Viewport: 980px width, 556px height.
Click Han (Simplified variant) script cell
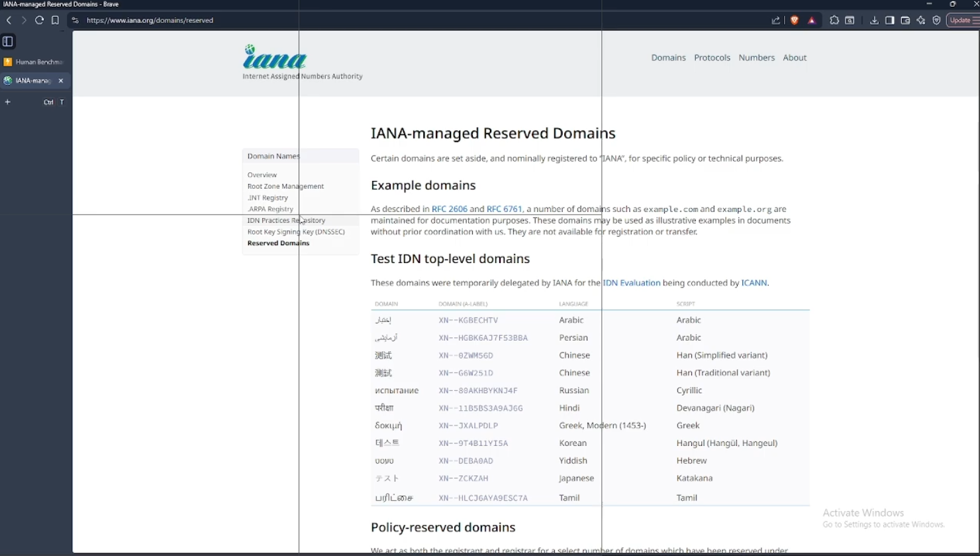pos(722,355)
